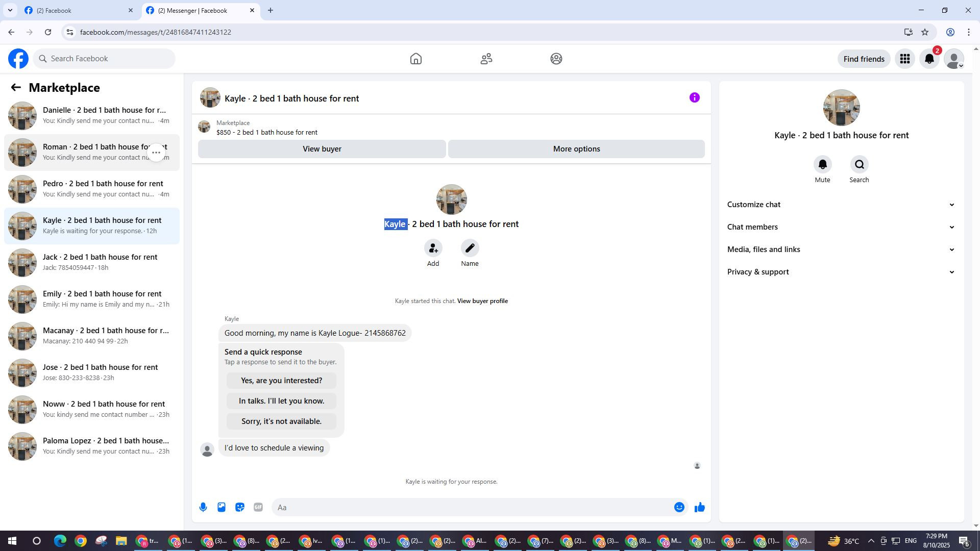Viewport: 980px width, 551px height.
Task: Open the emoji picker in message box
Action: coord(679,507)
